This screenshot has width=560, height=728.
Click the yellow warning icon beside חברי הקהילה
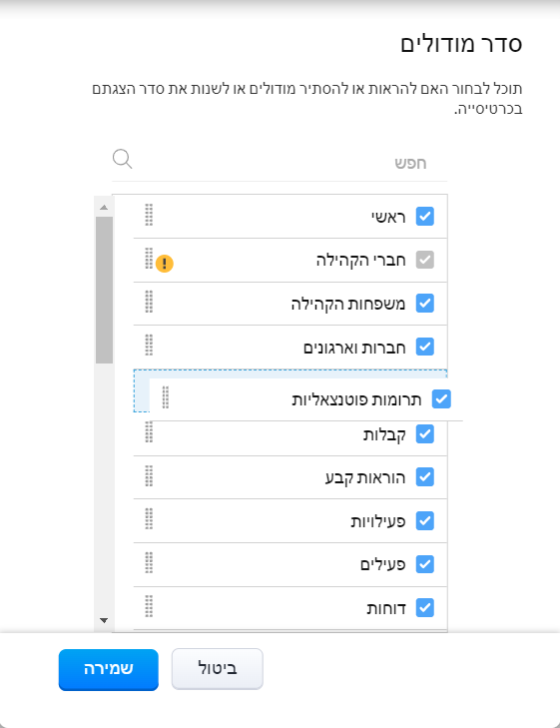[165, 264]
